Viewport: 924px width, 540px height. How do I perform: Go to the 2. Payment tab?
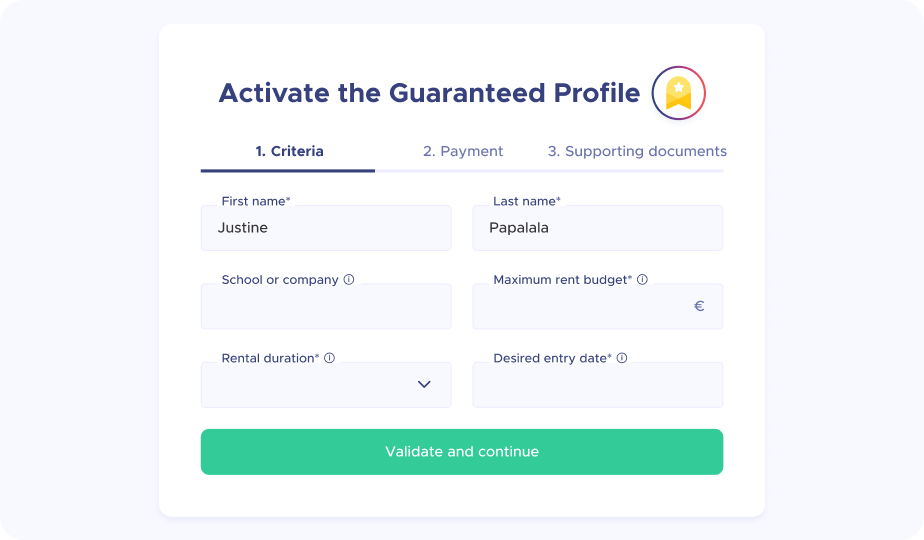coord(463,152)
